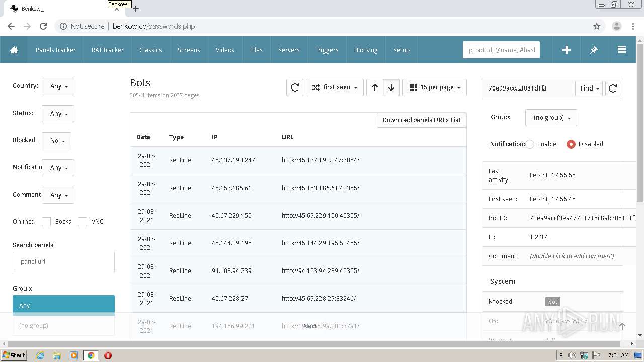Open media player taskbar icon

(x=74, y=355)
